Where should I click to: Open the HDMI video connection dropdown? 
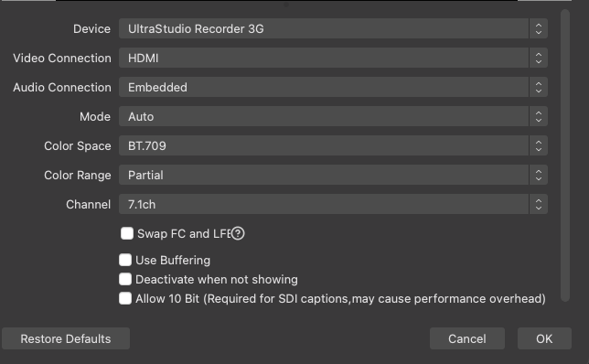click(333, 58)
